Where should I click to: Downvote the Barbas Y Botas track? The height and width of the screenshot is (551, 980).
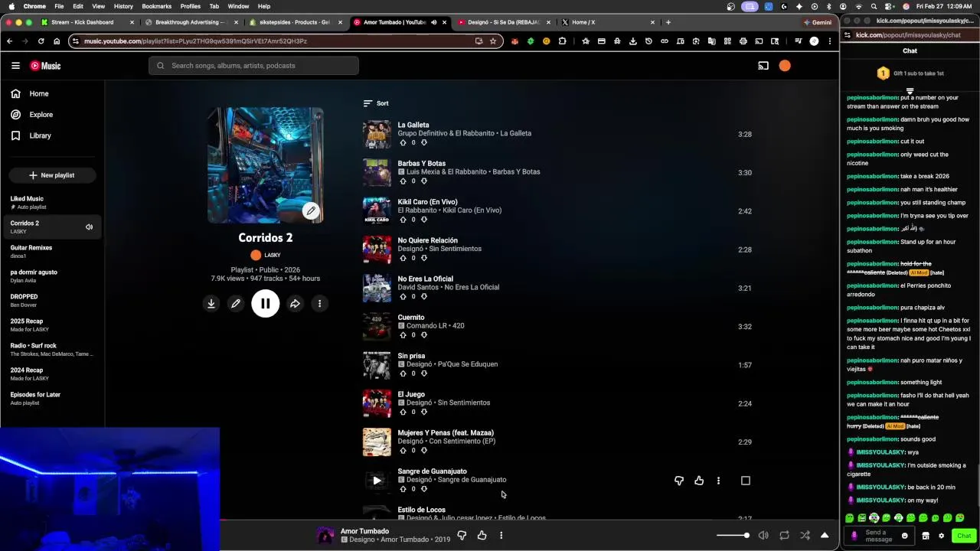(424, 181)
